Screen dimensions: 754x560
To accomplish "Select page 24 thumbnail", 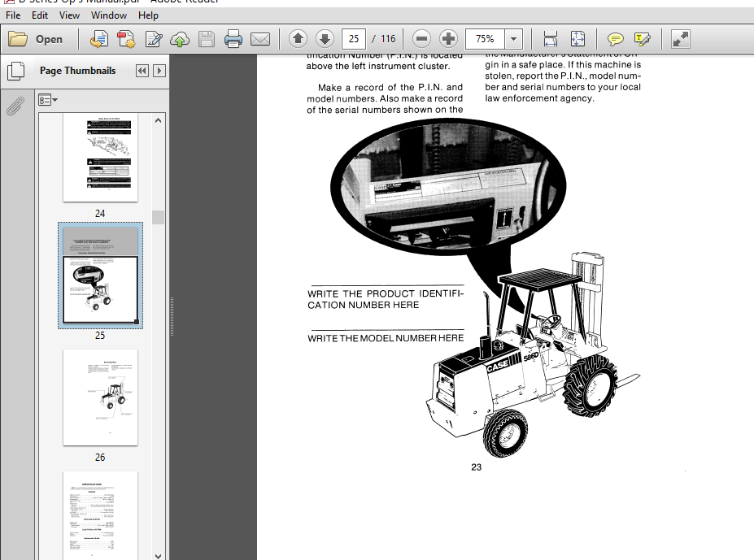I will [x=101, y=158].
